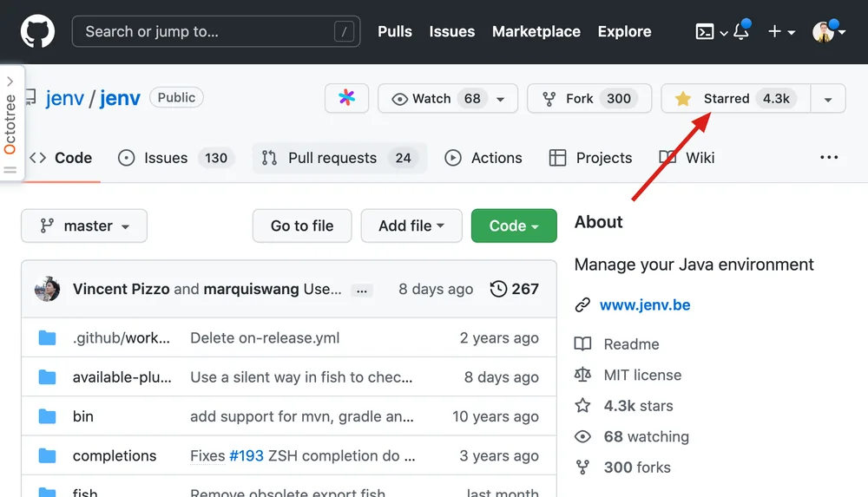868x497 pixels.
Task: Open the .github/work... folder
Action: (x=122, y=337)
